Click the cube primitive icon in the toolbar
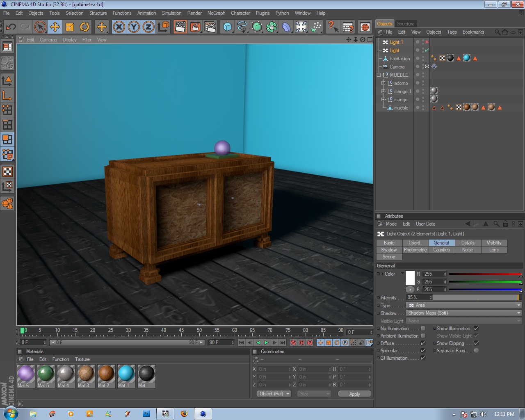This screenshot has height=420, width=525. click(227, 27)
